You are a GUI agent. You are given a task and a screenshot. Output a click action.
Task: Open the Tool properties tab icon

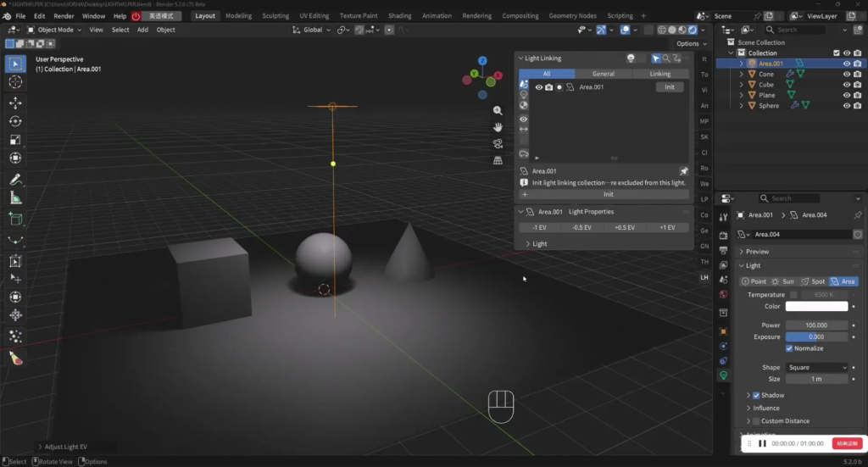[724, 217]
